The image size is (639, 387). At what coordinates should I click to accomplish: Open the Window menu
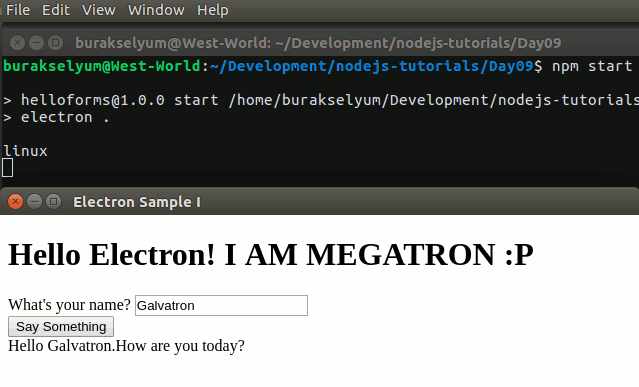pyautogui.click(x=156, y=10)
